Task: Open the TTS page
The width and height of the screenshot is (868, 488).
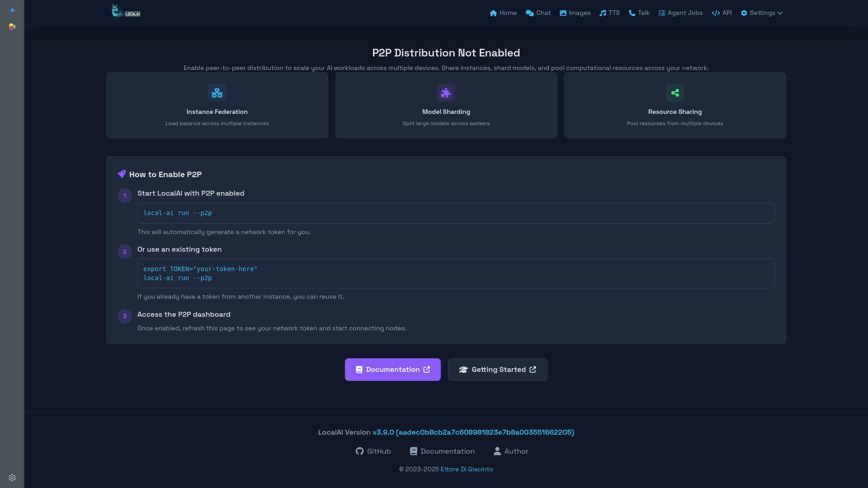Action: [x=609, y=13]
